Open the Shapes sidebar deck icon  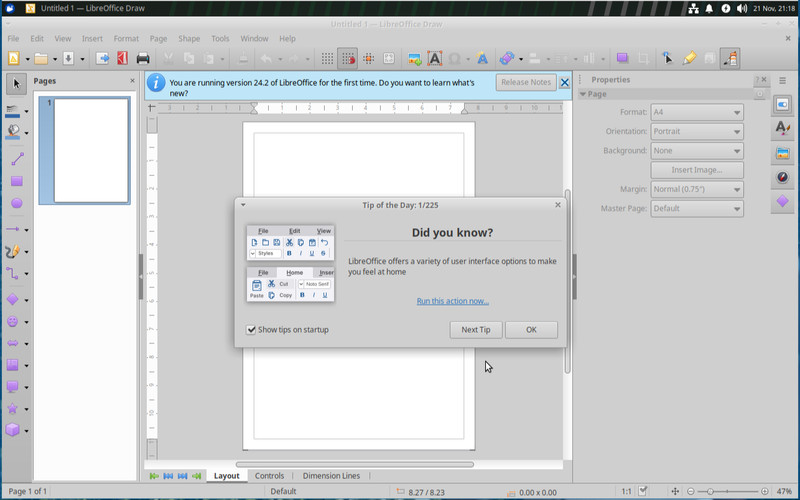point(783,202)
